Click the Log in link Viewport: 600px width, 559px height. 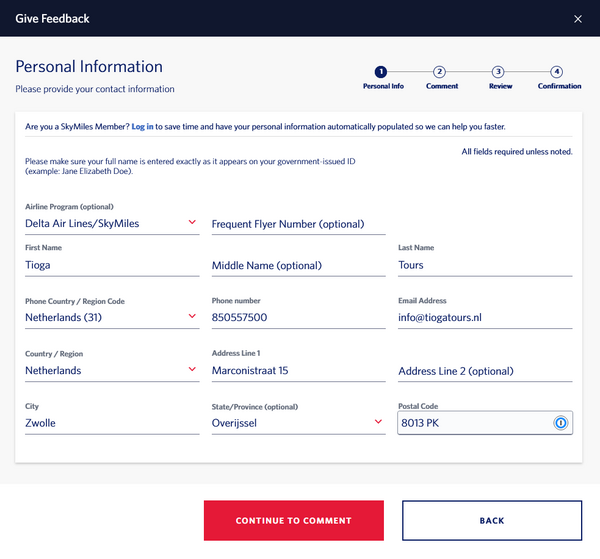click(143, 127)
